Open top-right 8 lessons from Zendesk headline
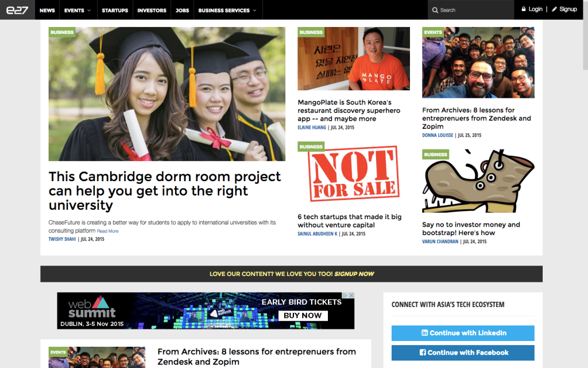Image resolution: width=588 pixels, height=368 pixels. coord(476,118)
